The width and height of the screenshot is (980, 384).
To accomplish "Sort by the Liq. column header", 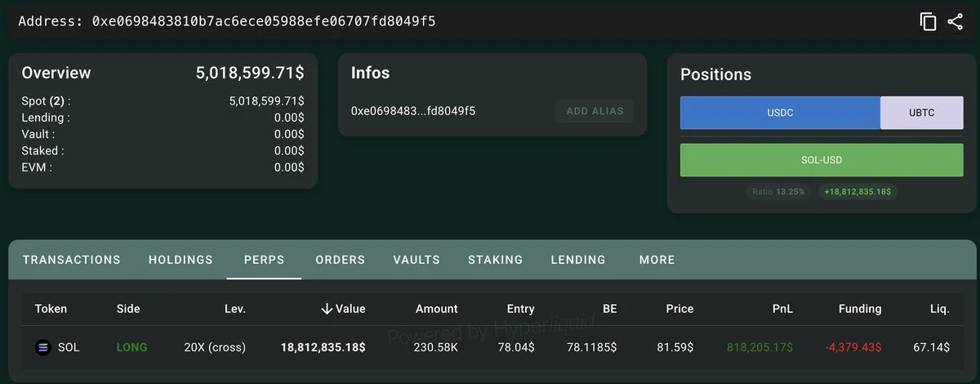I will pos(939,309).
